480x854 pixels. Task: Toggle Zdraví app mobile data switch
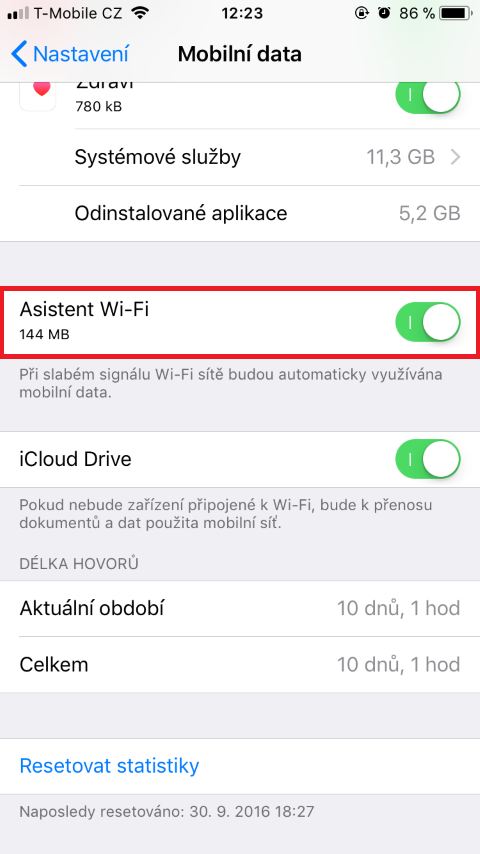pos(428,97)
